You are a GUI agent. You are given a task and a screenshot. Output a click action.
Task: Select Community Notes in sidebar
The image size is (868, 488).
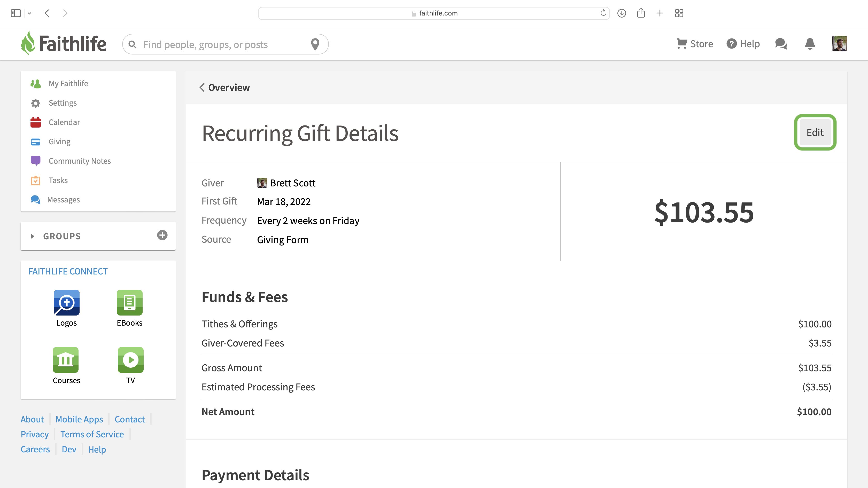(x=80, y=161)
